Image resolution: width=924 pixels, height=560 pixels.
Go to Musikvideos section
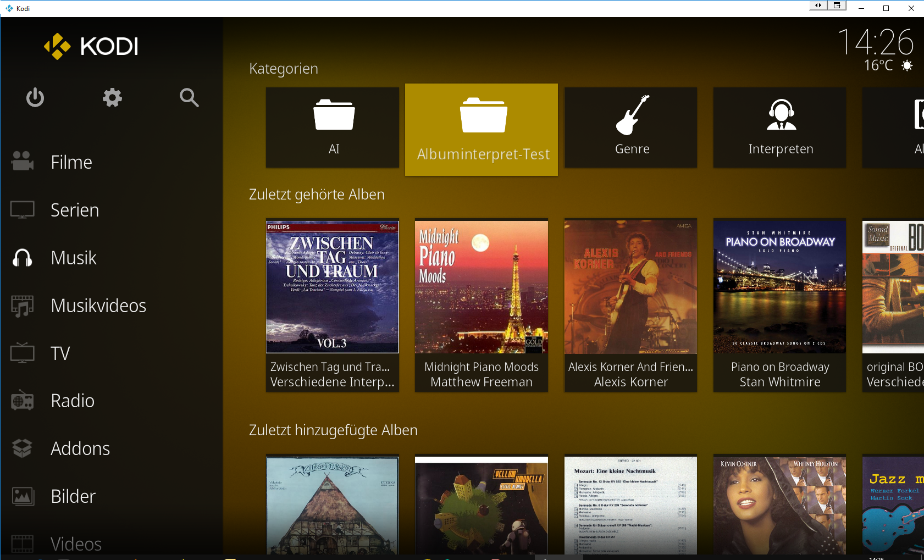click(98, 306)
